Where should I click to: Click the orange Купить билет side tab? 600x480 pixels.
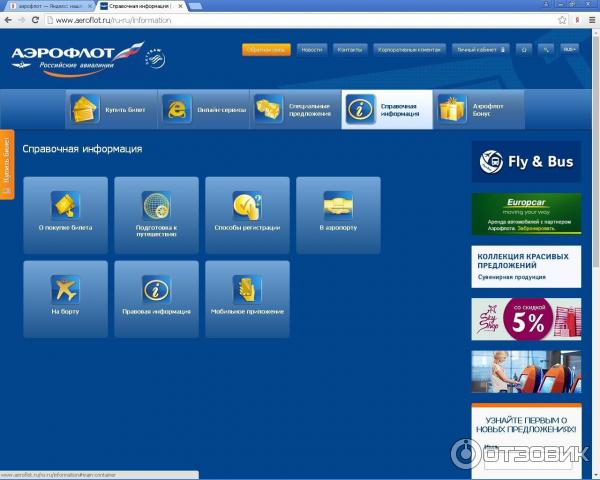click(x=7, y=165)
